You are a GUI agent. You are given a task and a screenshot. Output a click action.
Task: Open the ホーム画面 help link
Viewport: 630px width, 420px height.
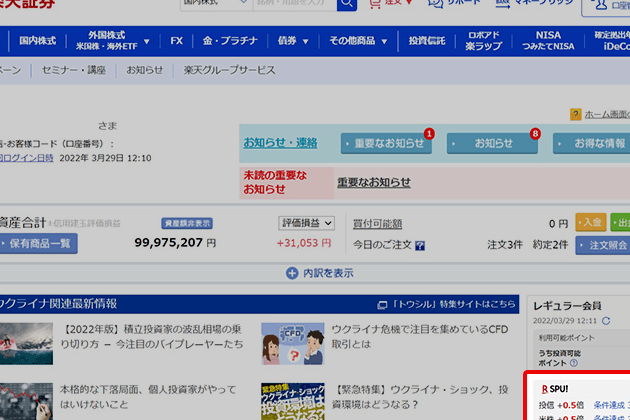pos(607,115)
